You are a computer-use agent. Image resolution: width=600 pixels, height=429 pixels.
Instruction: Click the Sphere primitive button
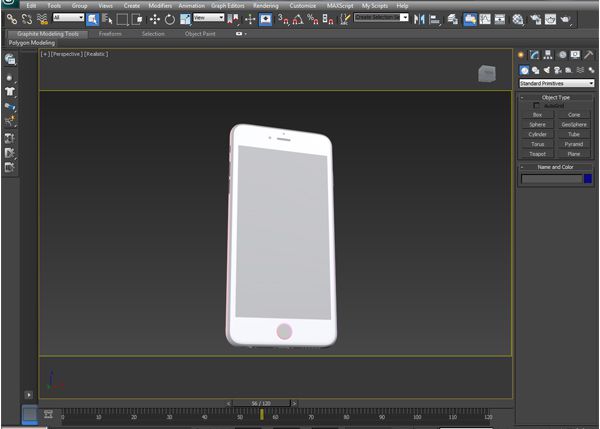point(537,124)
